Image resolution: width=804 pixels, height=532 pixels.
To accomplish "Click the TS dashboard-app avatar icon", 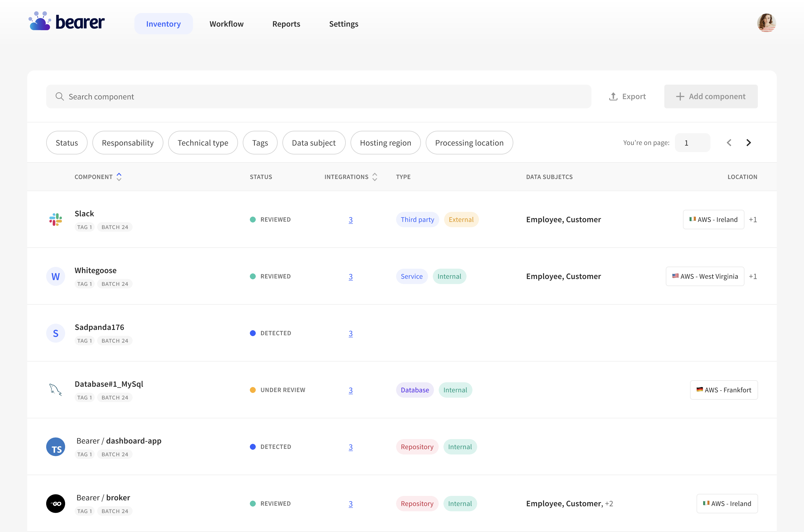I will click(56, 446).
